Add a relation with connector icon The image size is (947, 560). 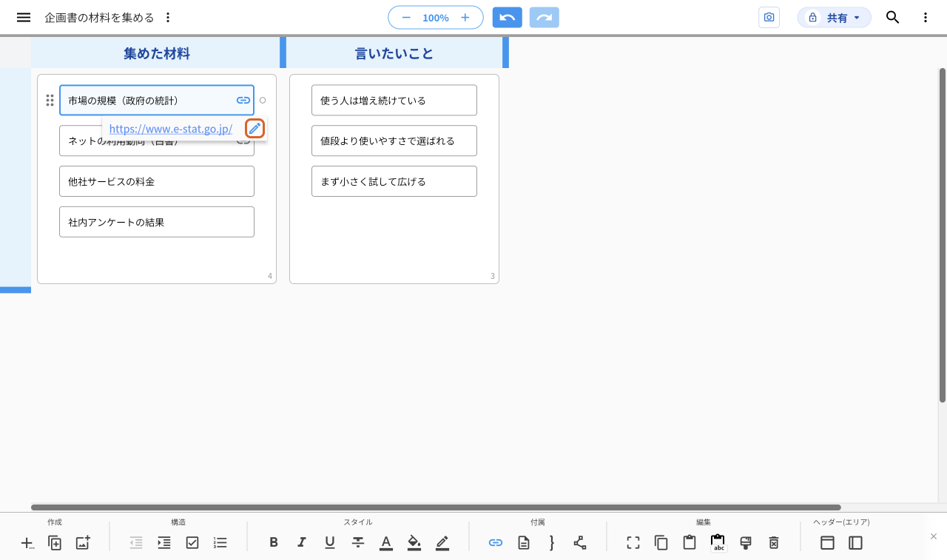click(580, 543)
